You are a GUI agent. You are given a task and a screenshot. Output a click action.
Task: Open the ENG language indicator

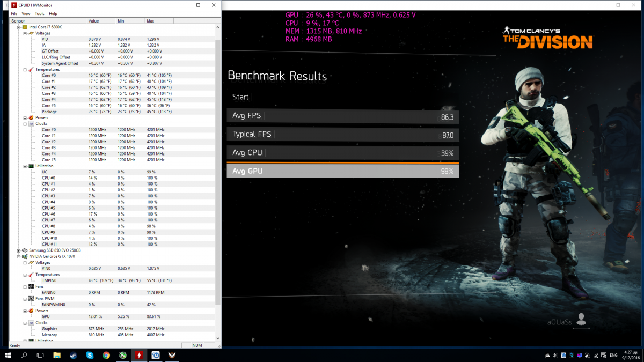pyautogui.click(x=613, y=355)
